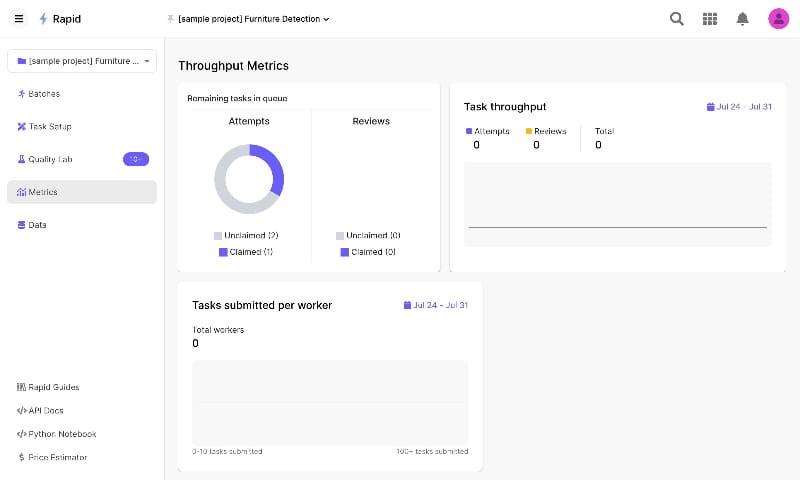
Task: Click Reviews Unclaimed (0) gray legend swatch
Action: [x=340, y=236]
